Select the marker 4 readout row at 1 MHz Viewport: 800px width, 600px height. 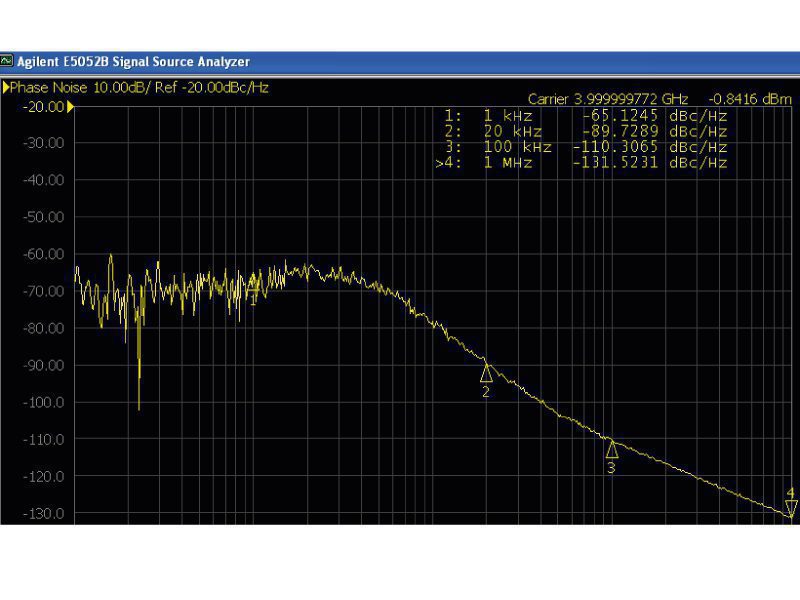pyautogui.click(x=584, y=163)
